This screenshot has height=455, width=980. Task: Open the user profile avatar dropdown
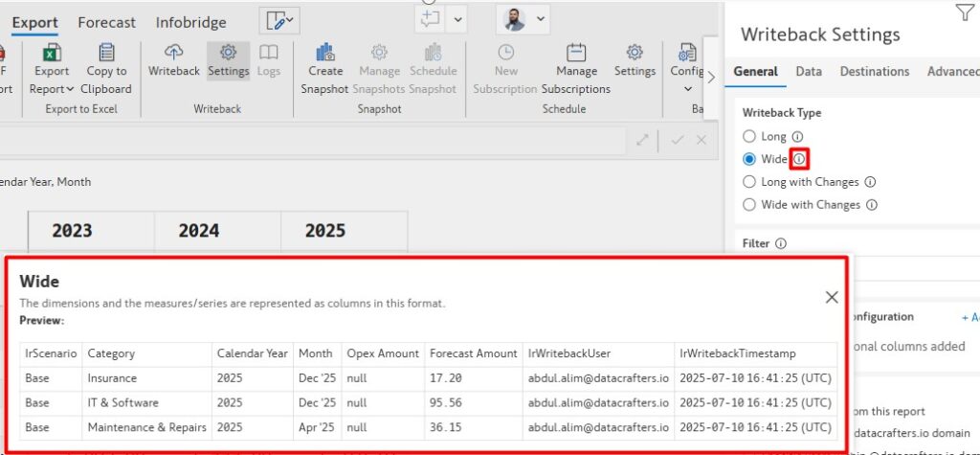click(x=523, y=19)
